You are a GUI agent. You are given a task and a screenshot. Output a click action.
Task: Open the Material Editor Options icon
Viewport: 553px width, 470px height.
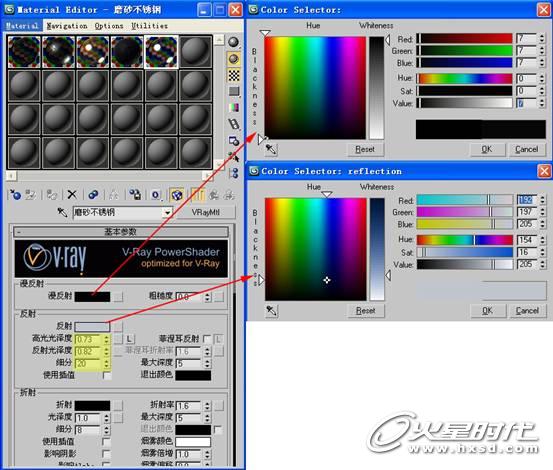(233, 141)
